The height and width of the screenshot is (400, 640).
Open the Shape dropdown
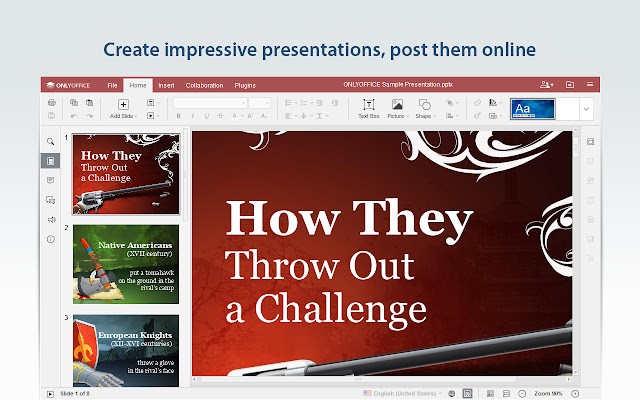coord(425,108)
